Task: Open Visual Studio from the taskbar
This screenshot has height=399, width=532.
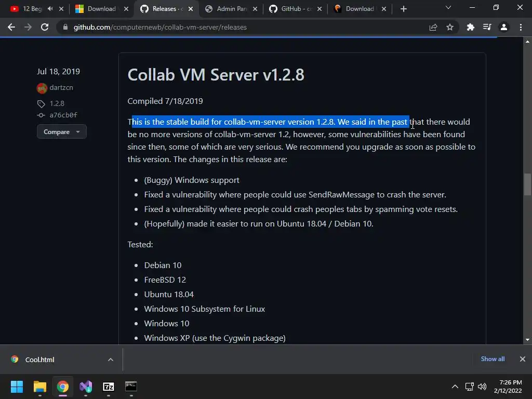Action: (x=86, y=387)
